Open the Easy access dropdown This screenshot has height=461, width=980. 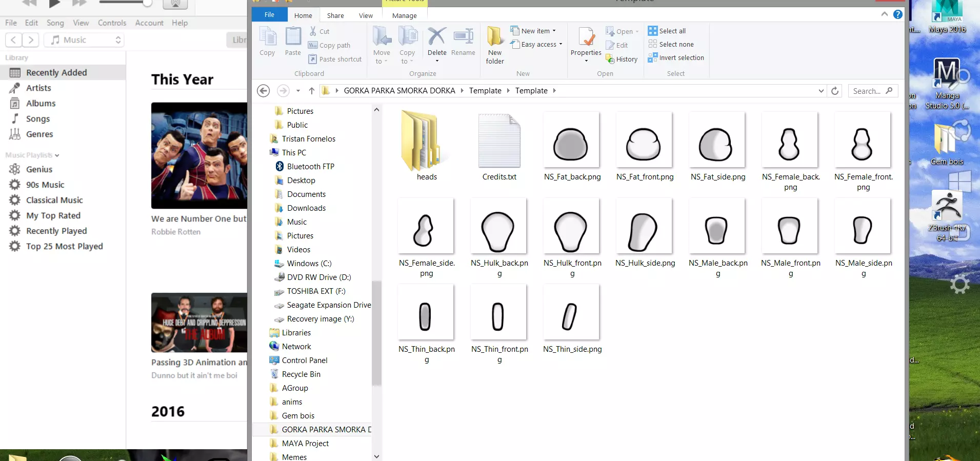click(538, 45)
